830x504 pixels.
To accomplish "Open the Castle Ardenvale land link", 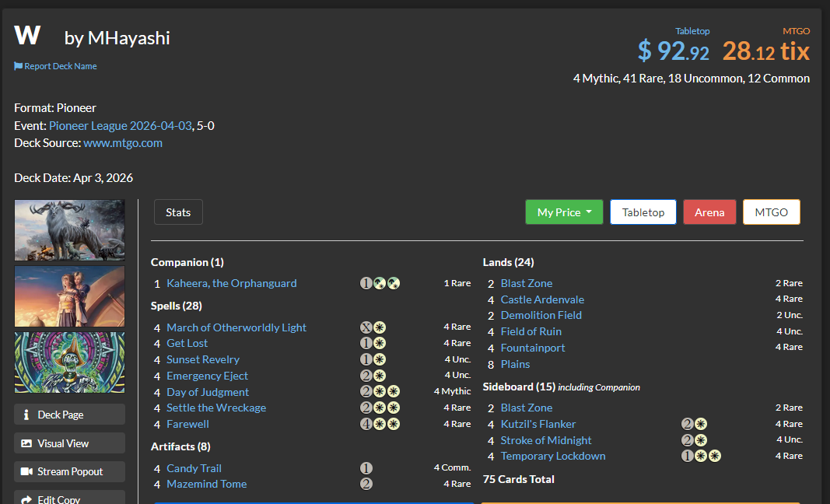I will click(542, 299).
